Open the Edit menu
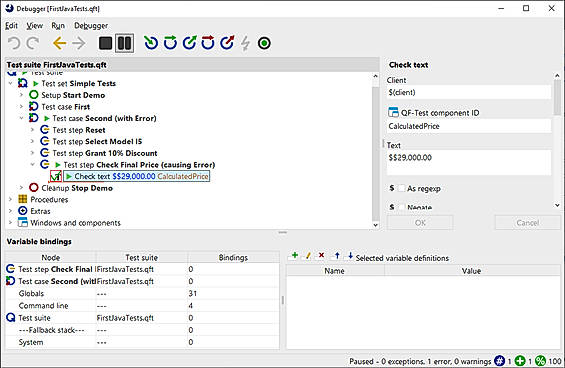Screen dimensions: 565x368 click(11, 26)
